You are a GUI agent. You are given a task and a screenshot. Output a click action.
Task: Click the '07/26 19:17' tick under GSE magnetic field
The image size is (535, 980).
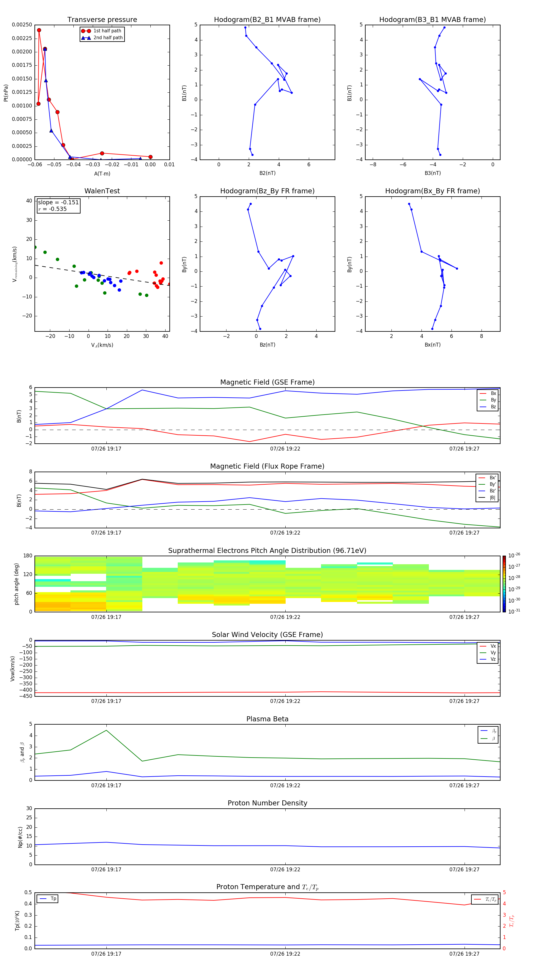pyautogui.click(x=106, y=449)
